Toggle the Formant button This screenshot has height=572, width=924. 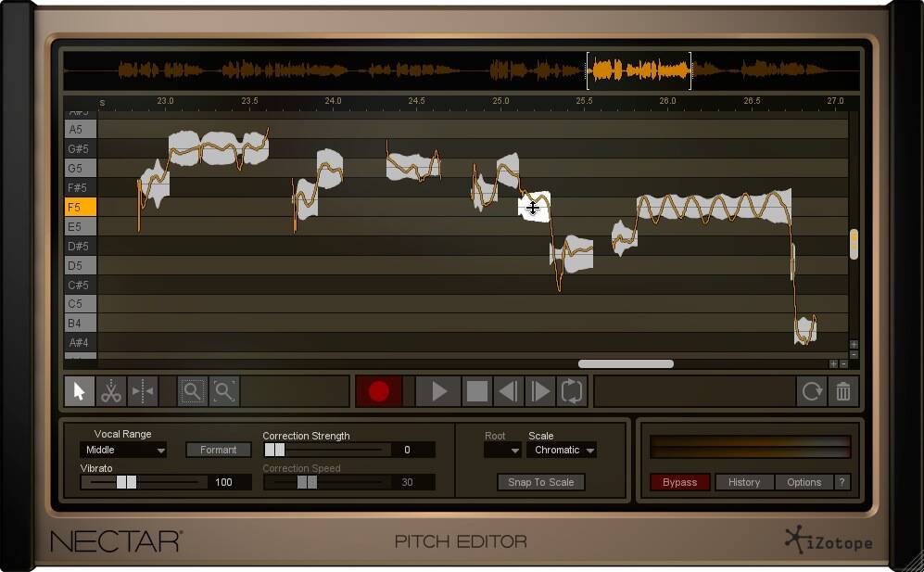pos(218,450)
